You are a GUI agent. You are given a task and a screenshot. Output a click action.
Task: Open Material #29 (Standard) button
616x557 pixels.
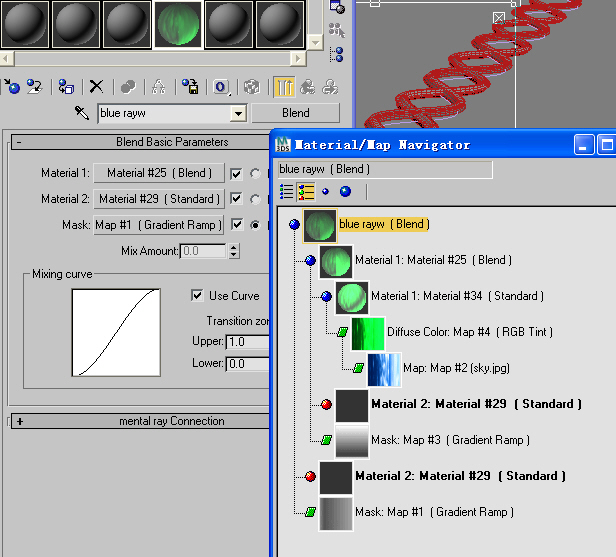pos(159,199)
